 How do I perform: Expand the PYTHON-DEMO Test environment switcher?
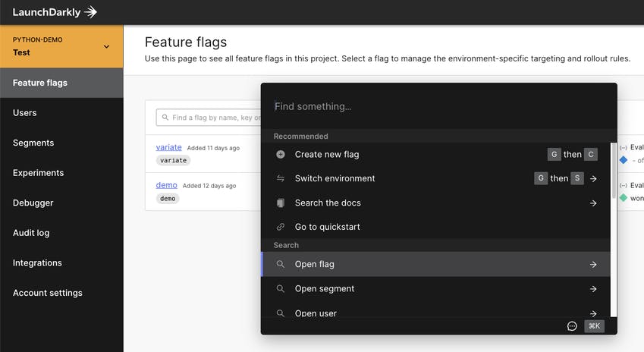[x=61, y=46]
